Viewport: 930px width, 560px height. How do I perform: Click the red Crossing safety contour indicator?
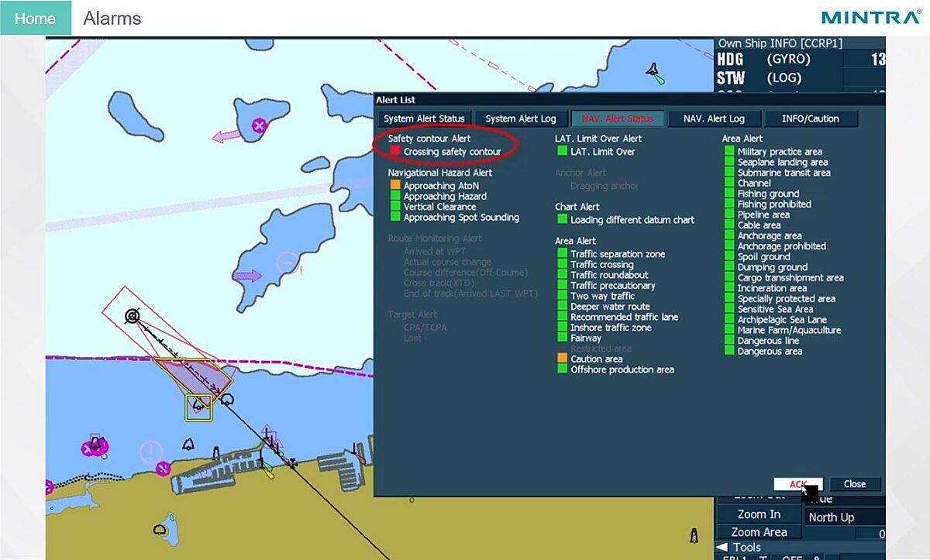395,152
